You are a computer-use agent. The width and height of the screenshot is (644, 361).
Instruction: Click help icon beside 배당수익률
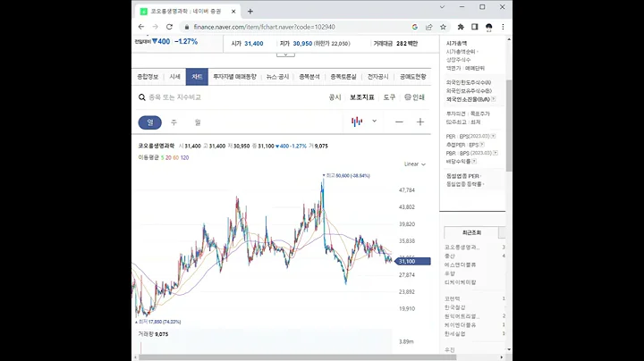[x=474, y=162]
